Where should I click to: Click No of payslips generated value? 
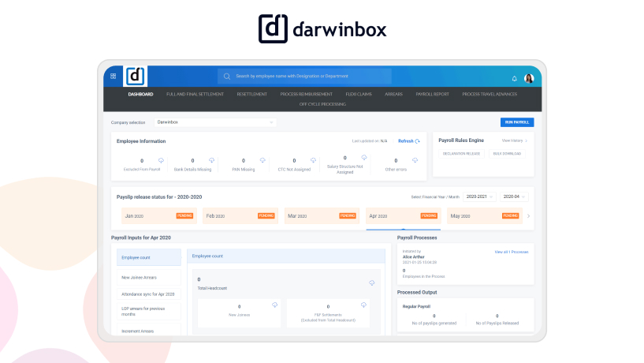(434, 316)
